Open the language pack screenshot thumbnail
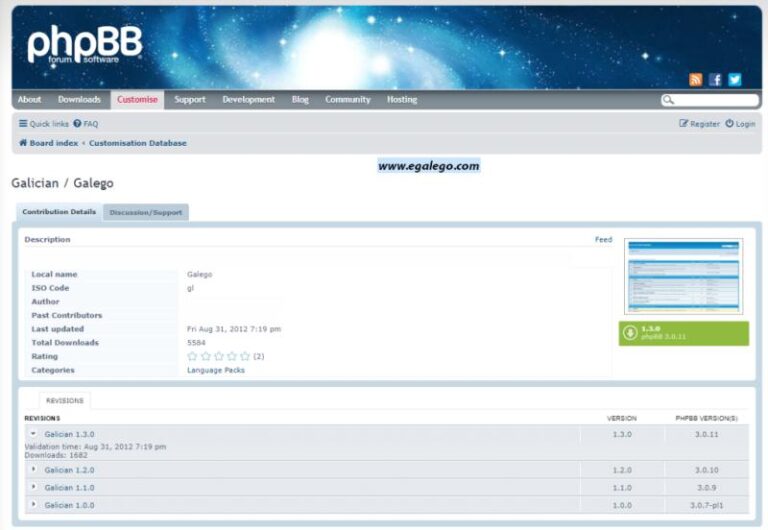768x530 pixels. [684, 276]
